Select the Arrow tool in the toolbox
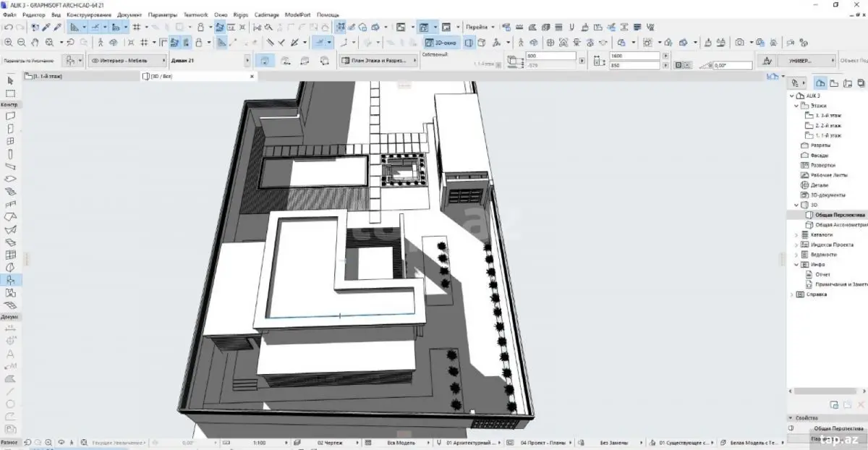 (x=10, y=82)
